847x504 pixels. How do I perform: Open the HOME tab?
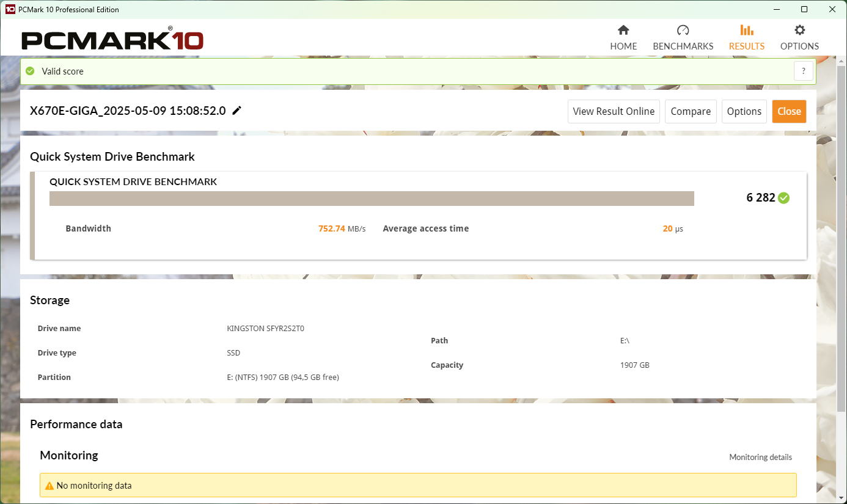(x=623, y=38)
